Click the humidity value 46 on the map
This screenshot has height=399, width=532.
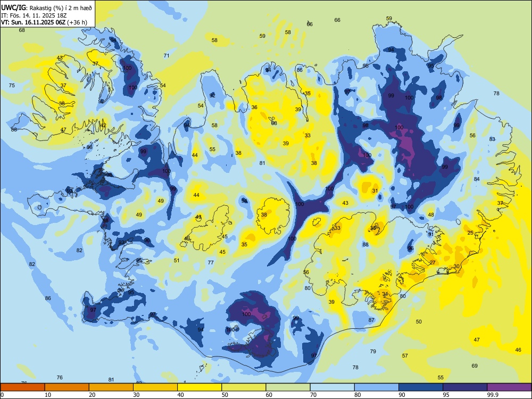coord(518,350)
